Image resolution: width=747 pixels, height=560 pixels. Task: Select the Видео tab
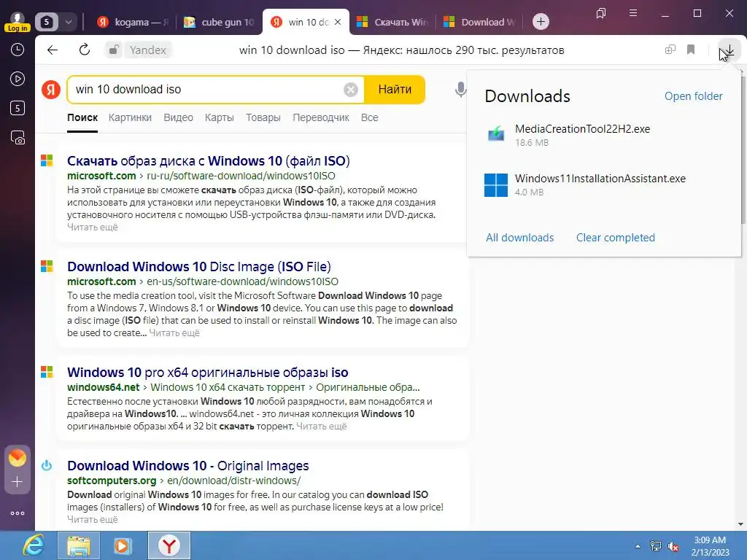[x=178, y=117]
